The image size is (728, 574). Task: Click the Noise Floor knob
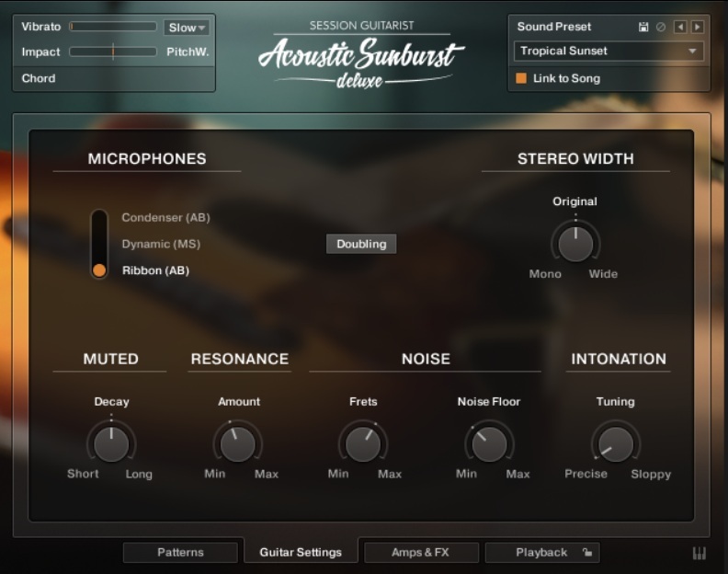[x=489, y=444]
